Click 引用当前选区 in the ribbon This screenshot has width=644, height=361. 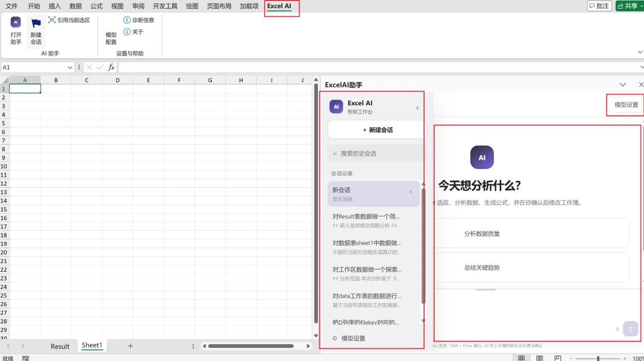[x=69, y=20]
